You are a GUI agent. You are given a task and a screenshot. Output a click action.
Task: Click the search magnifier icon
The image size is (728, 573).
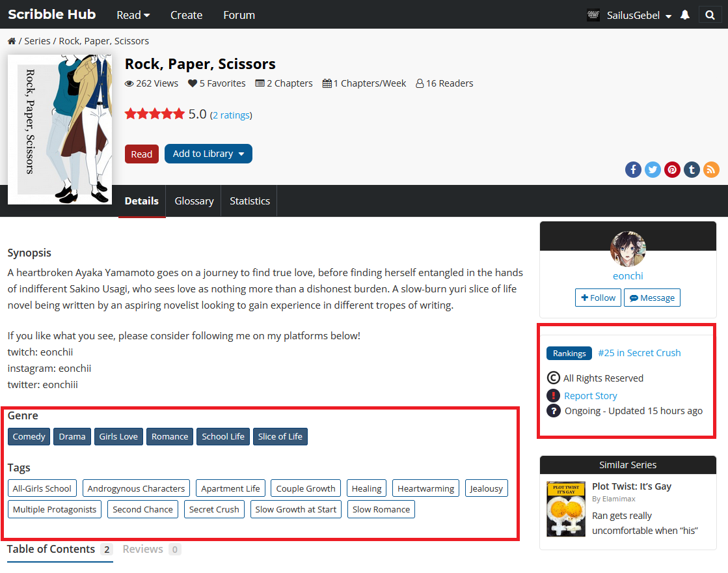point(710,15)
